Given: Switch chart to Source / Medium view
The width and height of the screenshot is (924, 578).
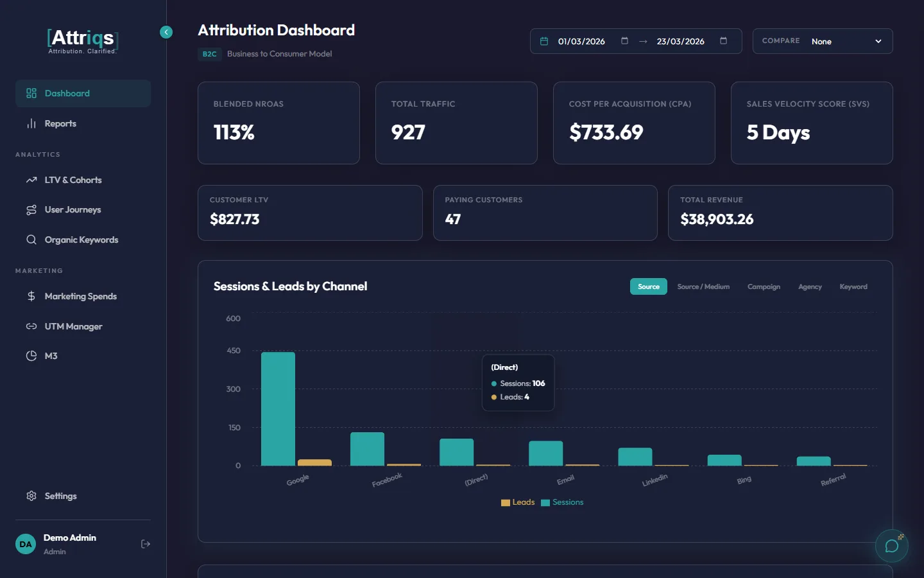Looking at the screenshot, I should coord(703,286).
